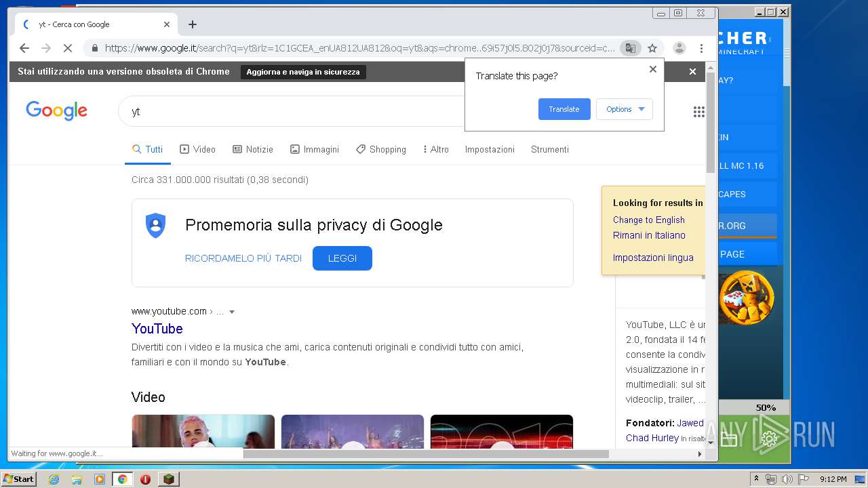Open the YouTube search result title
This screenshot has width=868, height=488.
coord(157,329)
